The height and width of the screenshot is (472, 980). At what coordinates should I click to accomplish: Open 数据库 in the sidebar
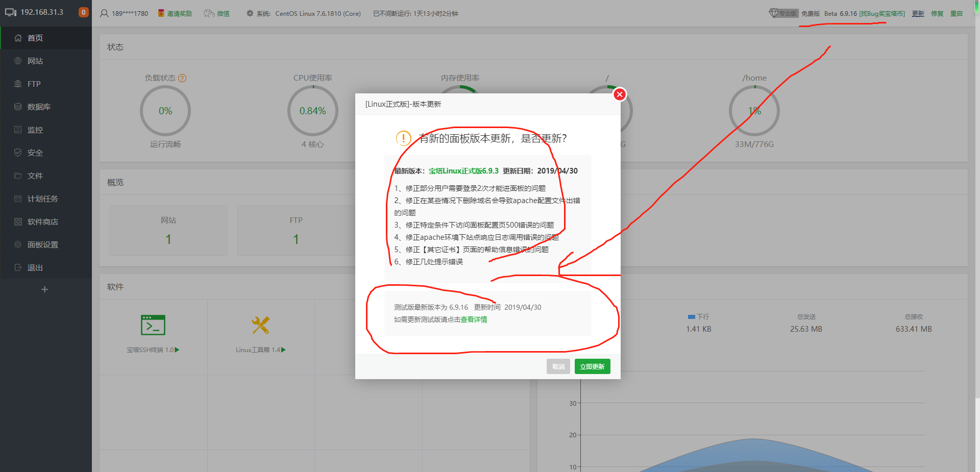46,107
